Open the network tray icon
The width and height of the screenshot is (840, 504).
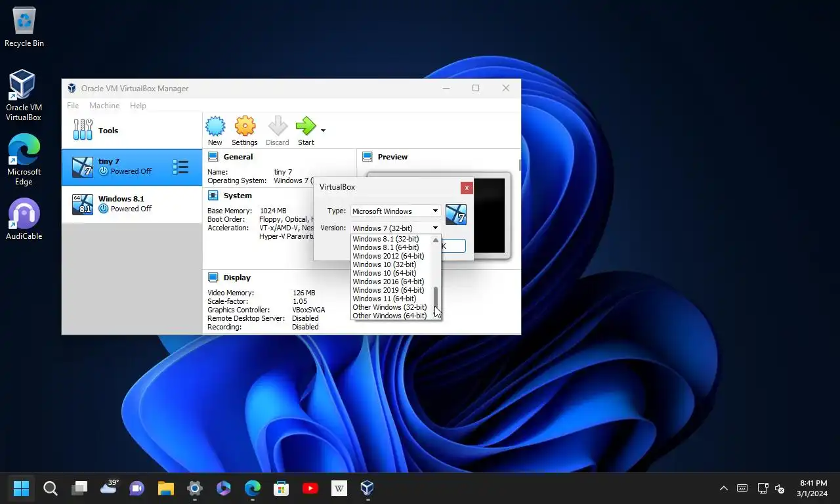click(763, 488)
